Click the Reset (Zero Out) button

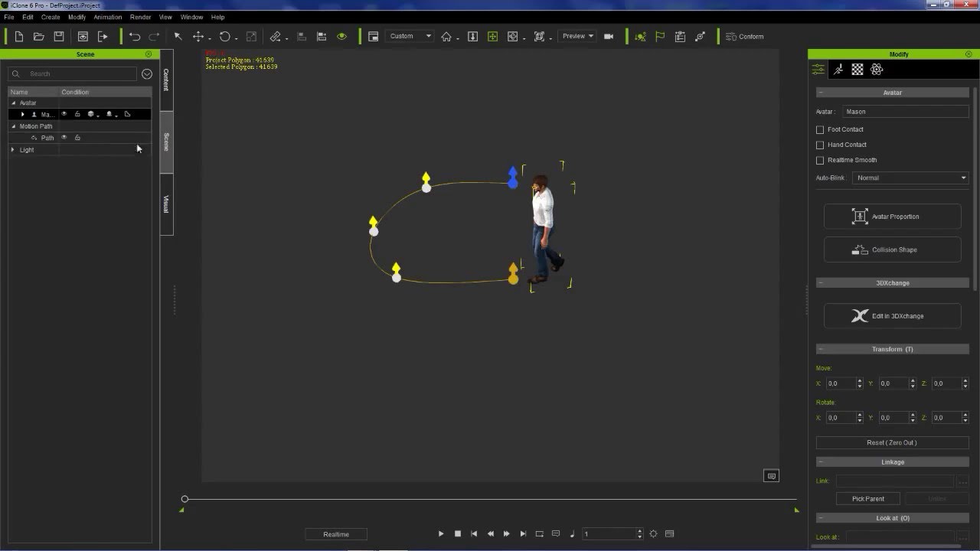tap(892, 442)
